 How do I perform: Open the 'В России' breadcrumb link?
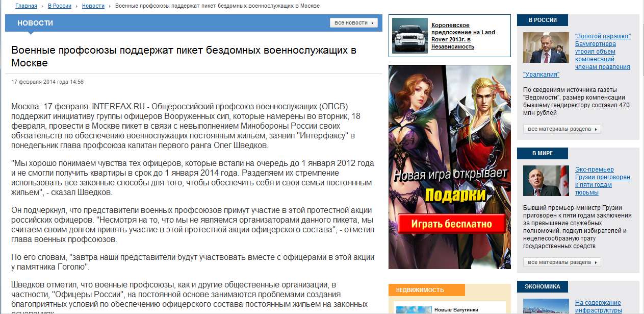[60, 6]
